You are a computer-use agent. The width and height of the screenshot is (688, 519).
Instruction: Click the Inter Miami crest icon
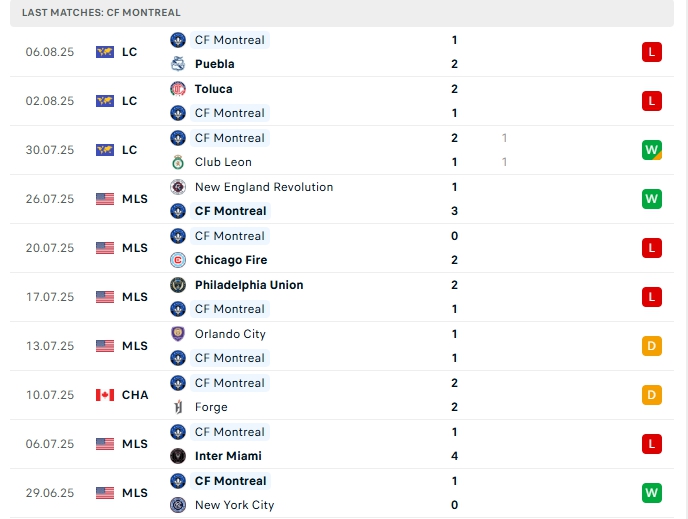(178, 456)
